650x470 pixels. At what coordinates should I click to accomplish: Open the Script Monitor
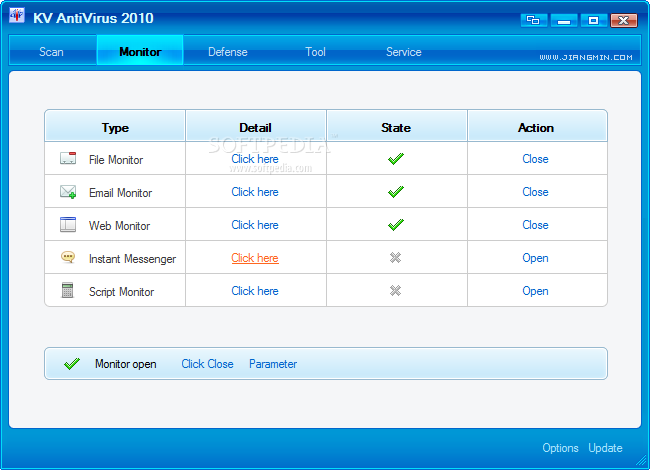(535, 291)
